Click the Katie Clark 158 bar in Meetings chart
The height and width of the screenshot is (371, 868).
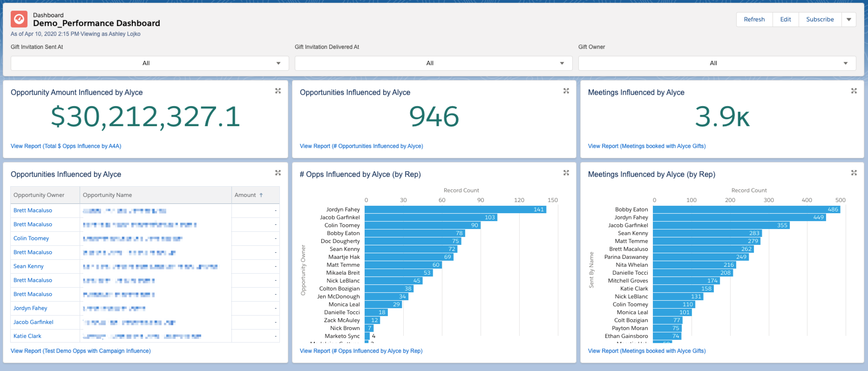[683, 289]
